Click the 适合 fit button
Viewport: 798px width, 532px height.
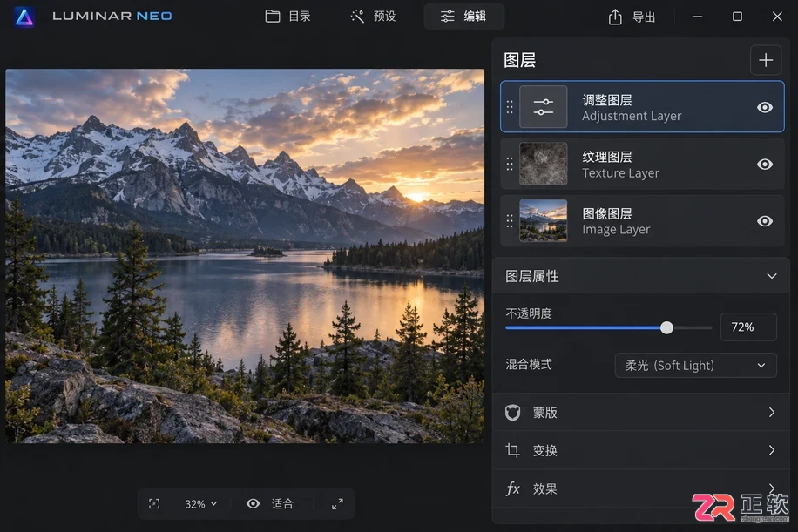[282, 504]
